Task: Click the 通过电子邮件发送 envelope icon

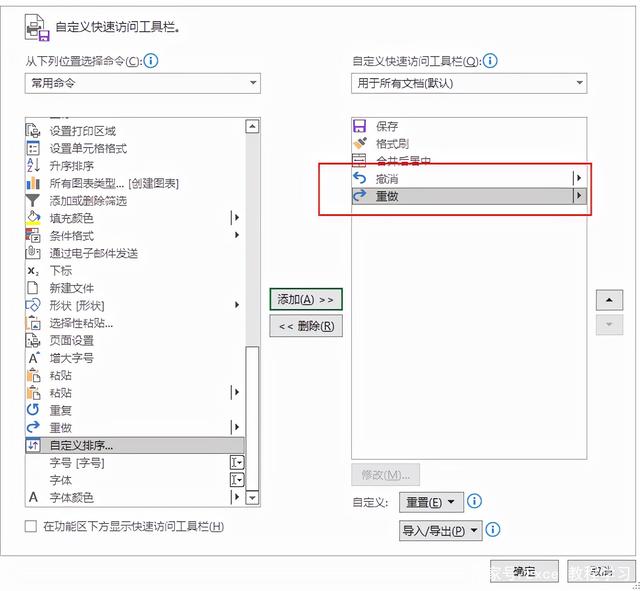Action: coord(33,253)
